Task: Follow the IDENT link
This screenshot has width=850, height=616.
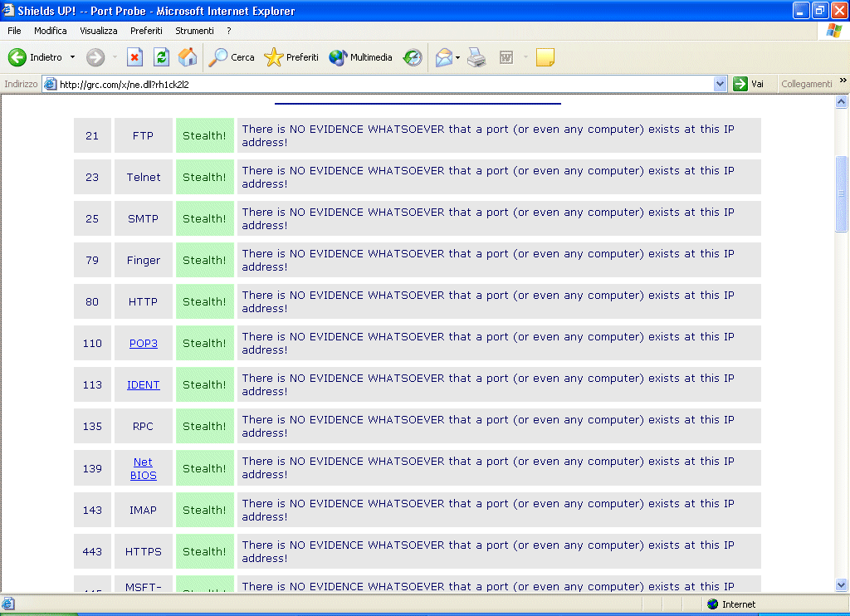Action: coord(143,385)
